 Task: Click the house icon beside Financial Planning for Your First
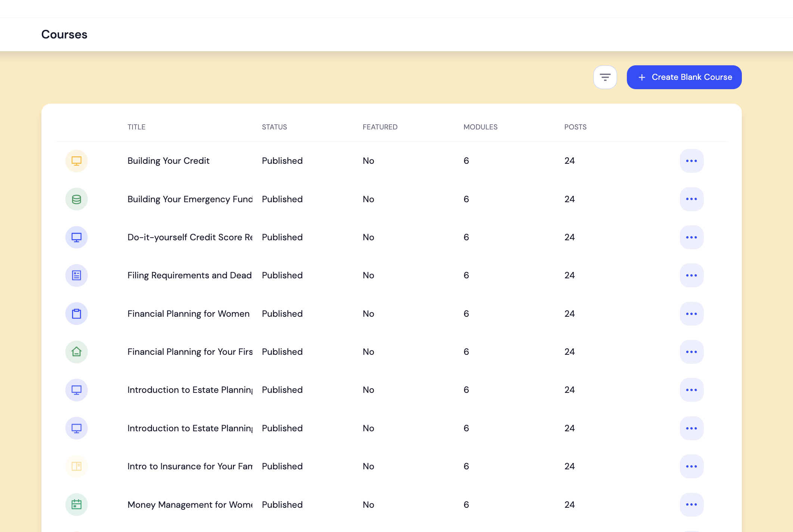[76, 352]
